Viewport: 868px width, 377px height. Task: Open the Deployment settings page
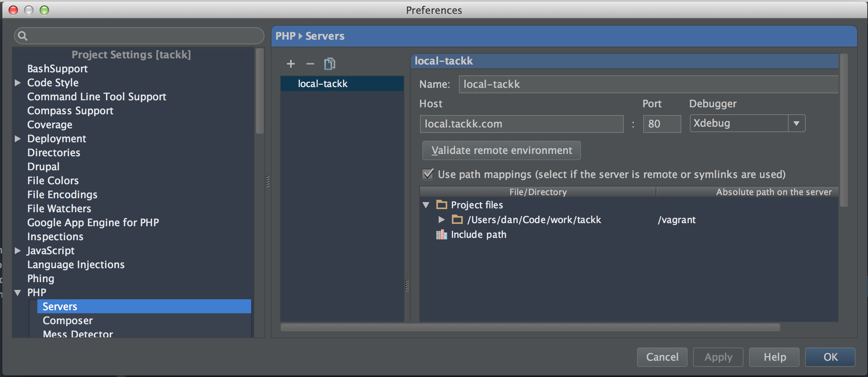click(x=57, y=139)
